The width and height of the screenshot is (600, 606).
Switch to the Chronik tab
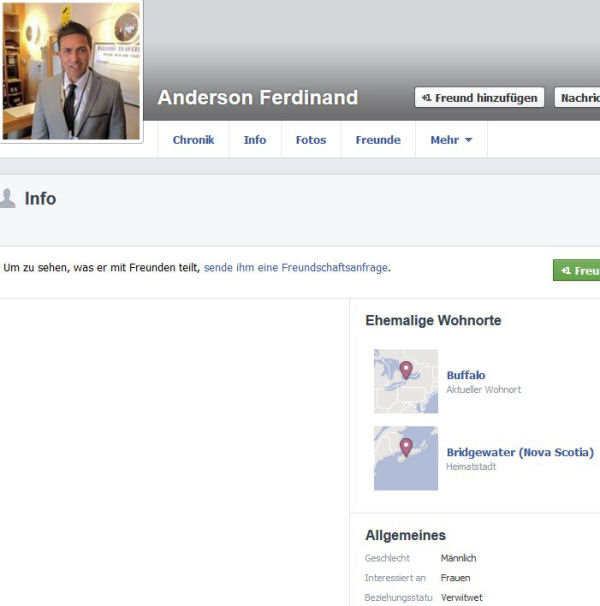click(193, 140)
